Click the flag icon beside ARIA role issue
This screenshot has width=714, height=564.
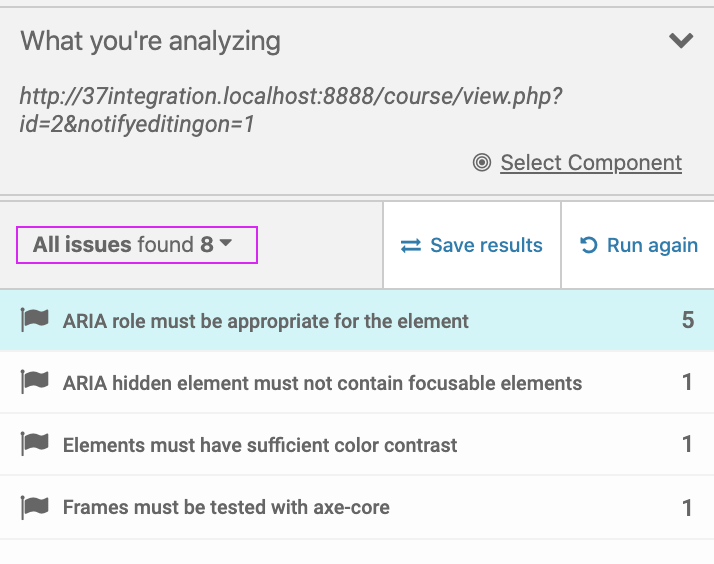35,320
